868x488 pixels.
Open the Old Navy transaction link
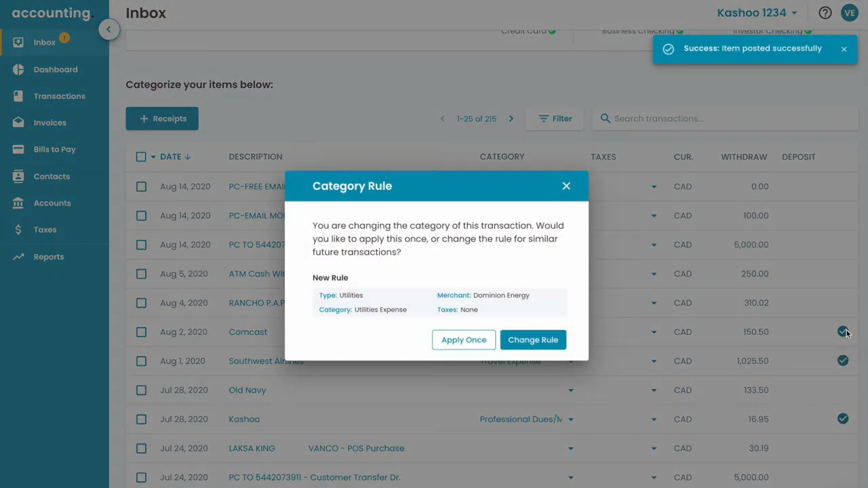point(248,390)
